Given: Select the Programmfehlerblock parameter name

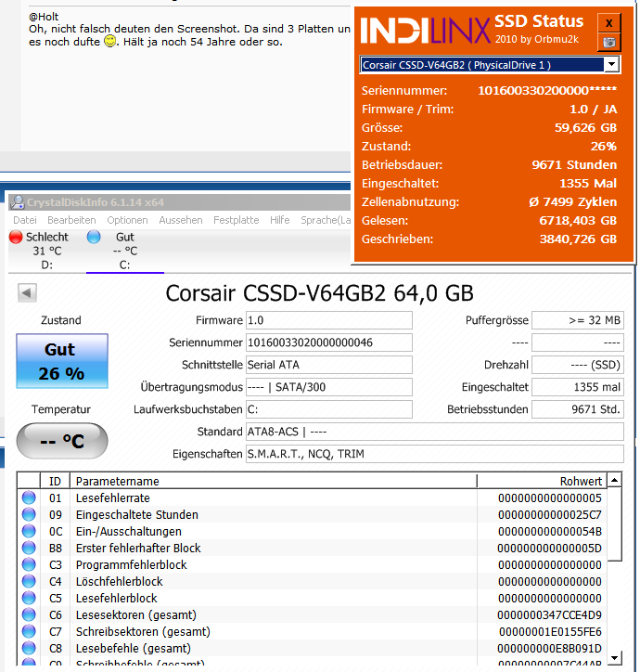Looking at the screenshot, I should (x=132, y=565).
